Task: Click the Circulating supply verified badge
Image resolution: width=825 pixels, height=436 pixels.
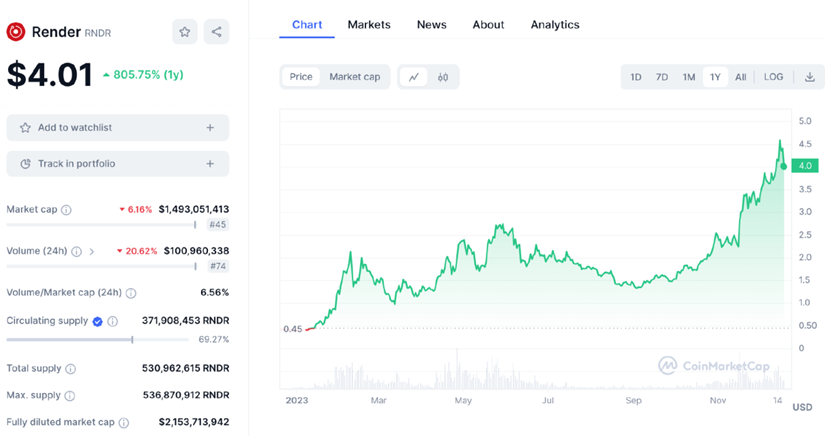Action: click(97, 321)
